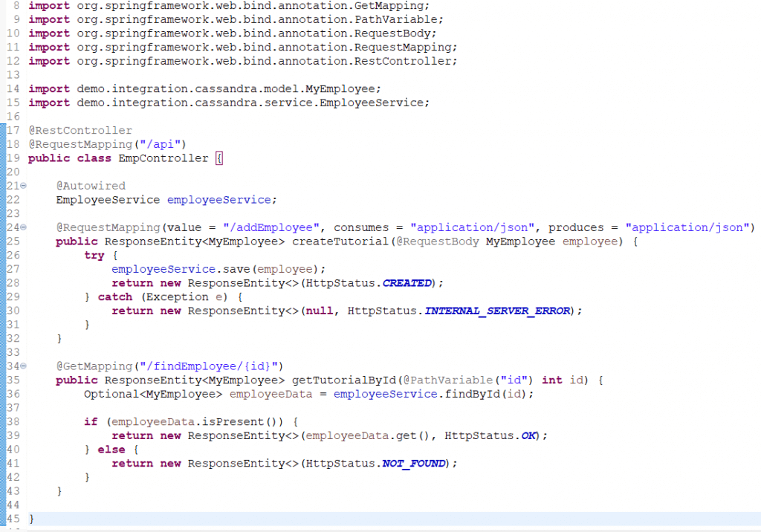Click the CREATED constant on line 28
Viewport: 761px width, 532px height.
pyautogui.click(x=407, y=283)
